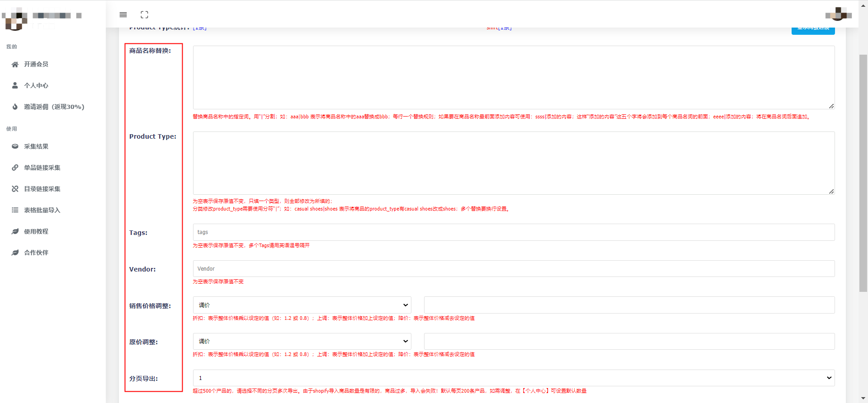868x403 pixels.
Task: Click the leaf icon beside 使用教程
Action: coord(15,231)
